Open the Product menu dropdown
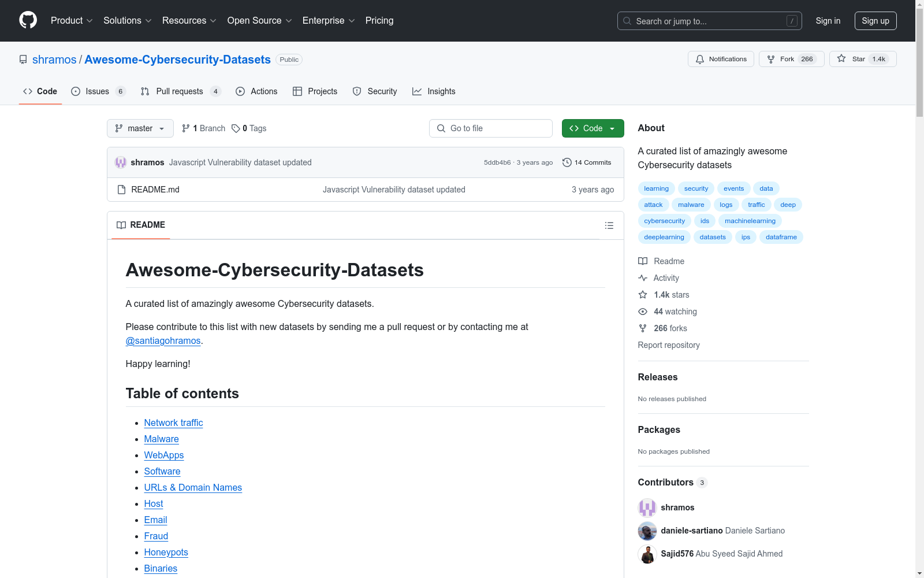924x578 pixels. click(72, 21)
